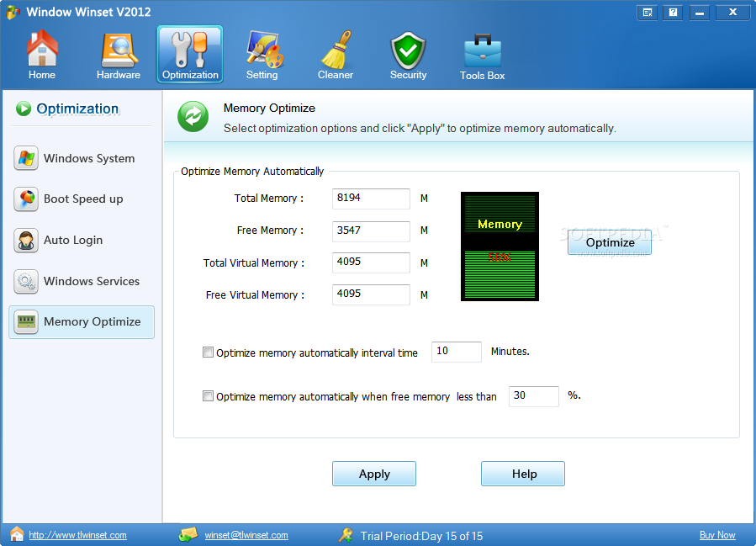Minimize the Window Winset window
Image resolution: width=756 pixels, height=546 pixels.
[x=699, y=13]
